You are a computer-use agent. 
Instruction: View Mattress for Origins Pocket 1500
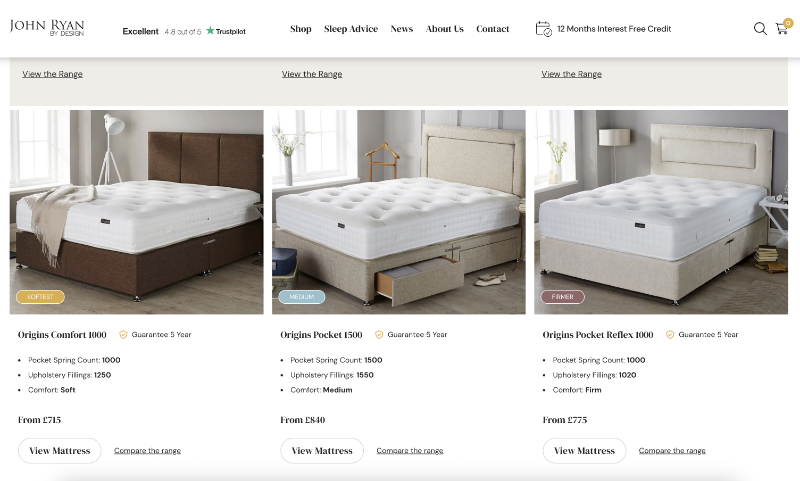point(322,451)
